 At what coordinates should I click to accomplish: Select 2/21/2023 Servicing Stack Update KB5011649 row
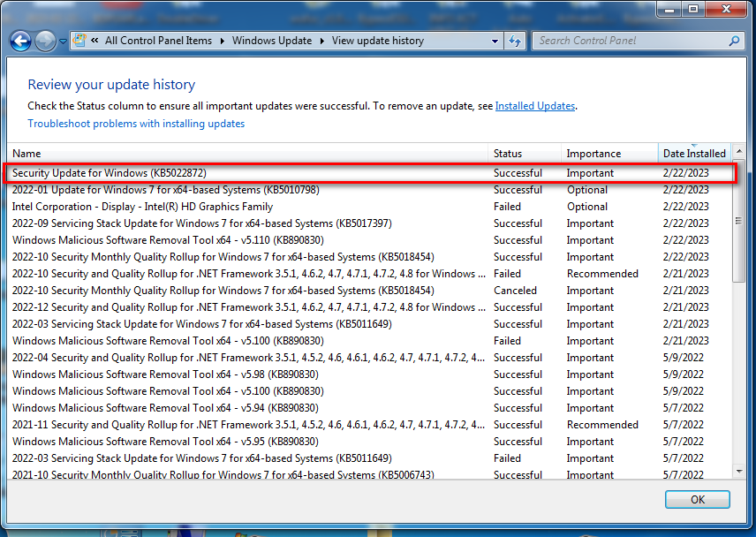point(370,324)
